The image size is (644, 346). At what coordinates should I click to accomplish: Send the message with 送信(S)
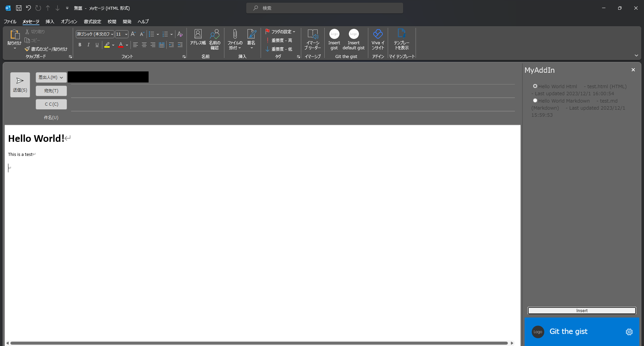[x=20, y=85]
